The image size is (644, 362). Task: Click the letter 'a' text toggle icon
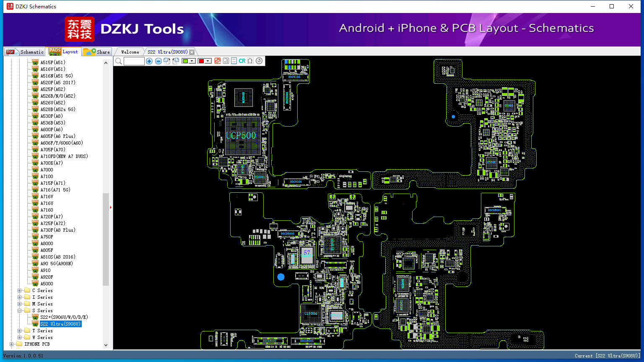226,61
